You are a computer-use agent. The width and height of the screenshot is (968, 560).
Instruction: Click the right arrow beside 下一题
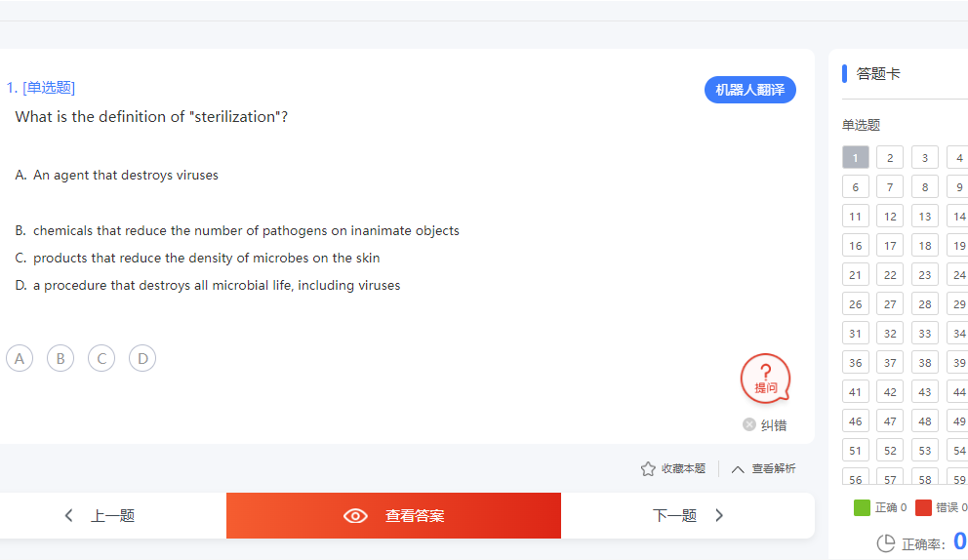coord(719,515)
